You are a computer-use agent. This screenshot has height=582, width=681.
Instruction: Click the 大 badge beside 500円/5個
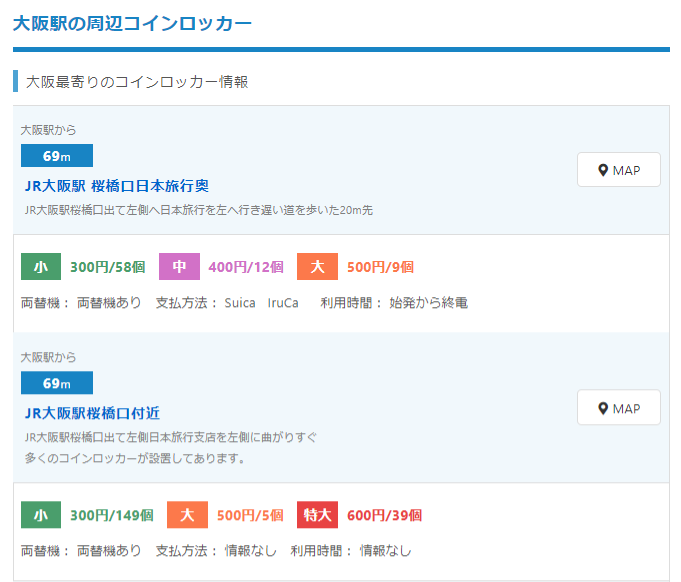tap(187, 515)
